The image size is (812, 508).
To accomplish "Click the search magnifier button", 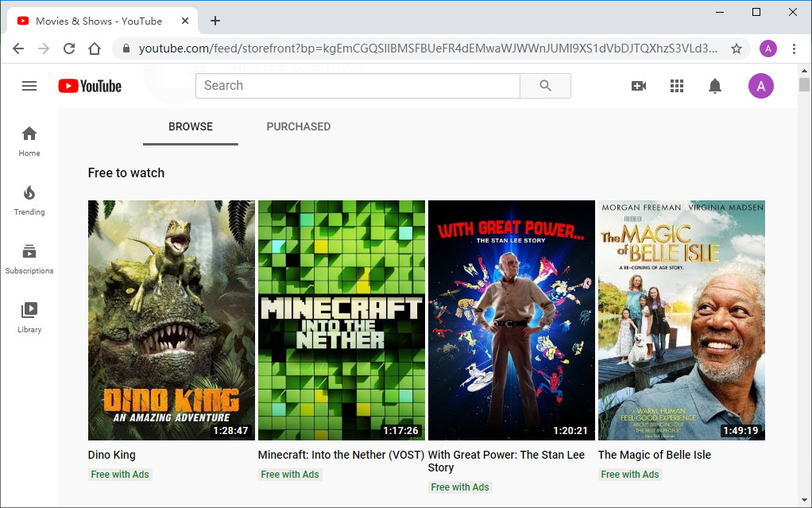I will 545,86.
